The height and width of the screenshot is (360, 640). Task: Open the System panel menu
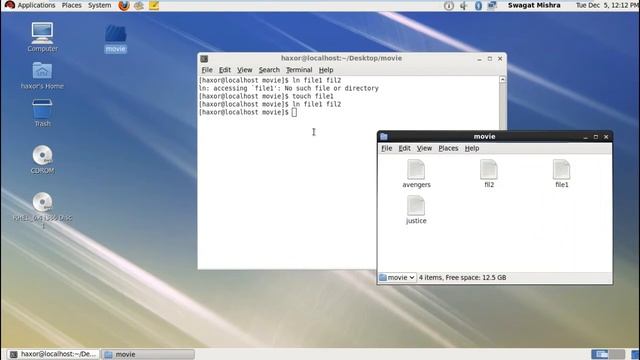coord(100,5)
